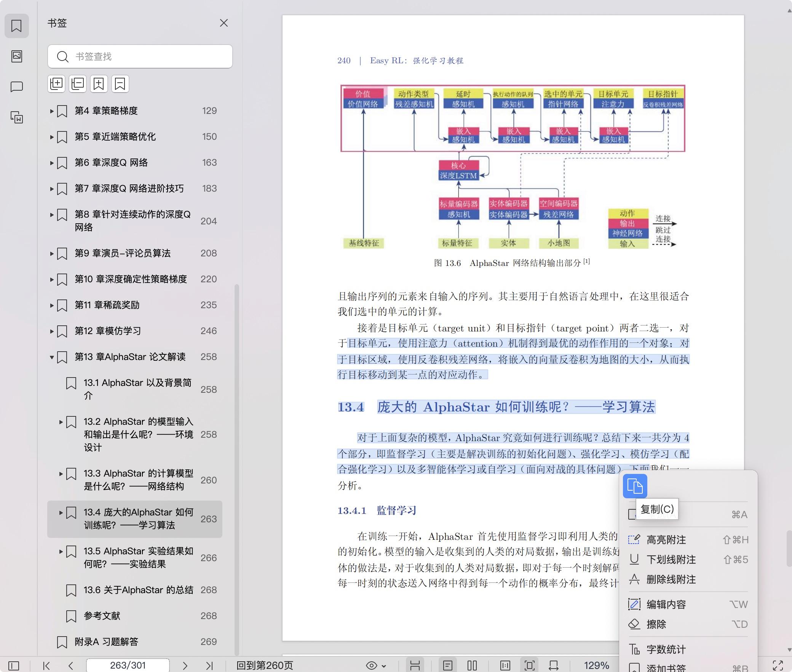The width and height of the screenshot is (792, 672).
Task: Click the collapse all bookmarks icon
Action: [x=78, y=83]
